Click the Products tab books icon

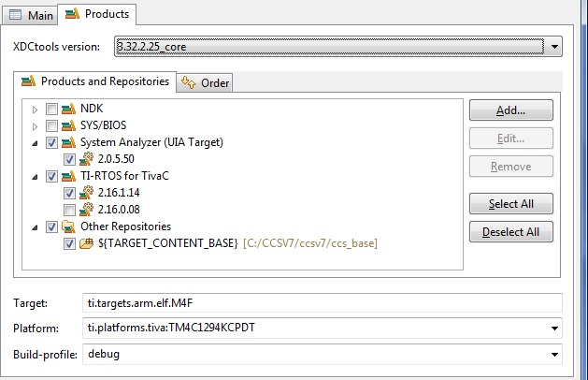click(72, 14)
